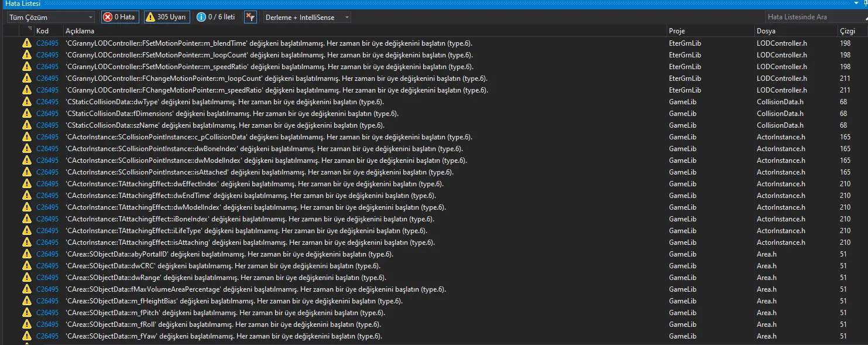Click warning icon of the m_fPitch row
Screen dimensions: 868x345
pyautogui.click(x=26, y=313)
